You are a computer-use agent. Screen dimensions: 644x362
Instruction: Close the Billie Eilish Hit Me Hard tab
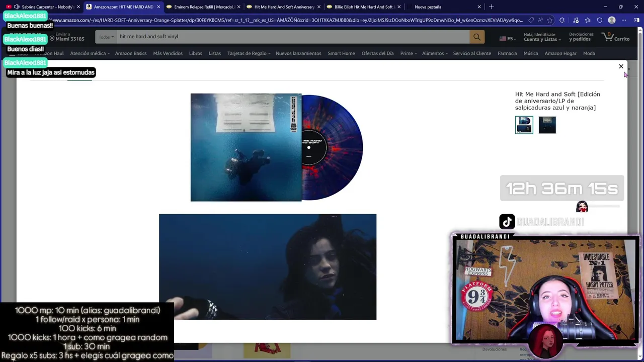click(x=399, y=7)
